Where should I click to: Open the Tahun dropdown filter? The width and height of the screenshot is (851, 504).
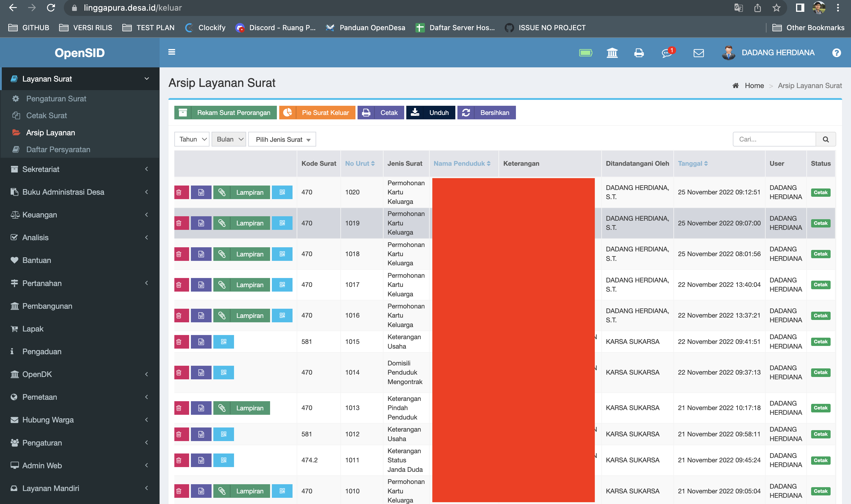(191, 139)
